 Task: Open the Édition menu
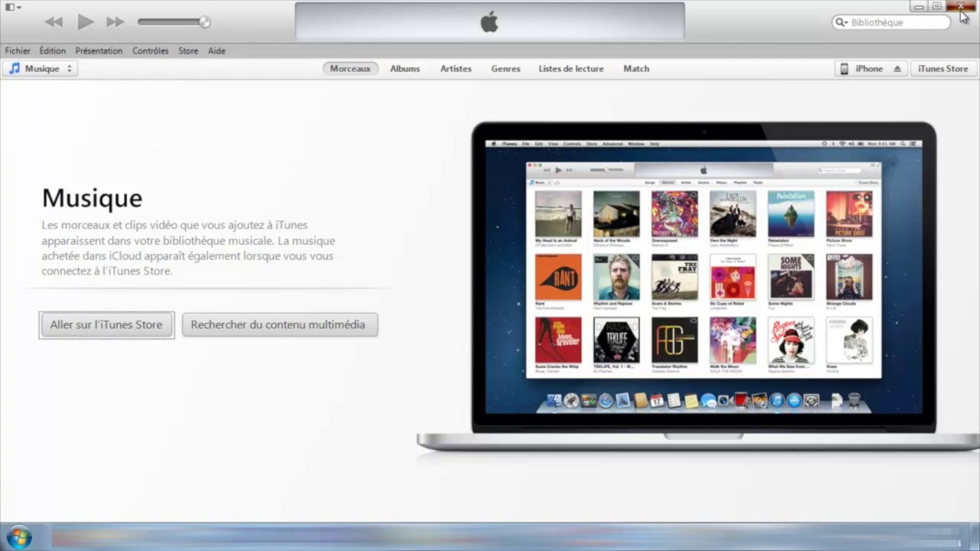click(x=53, y=51)
